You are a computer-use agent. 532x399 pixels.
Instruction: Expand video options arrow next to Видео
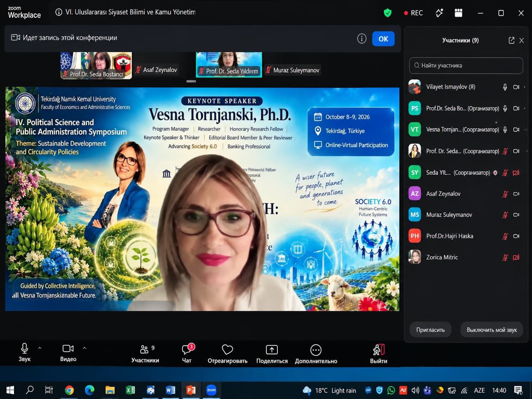click(85, 348)
